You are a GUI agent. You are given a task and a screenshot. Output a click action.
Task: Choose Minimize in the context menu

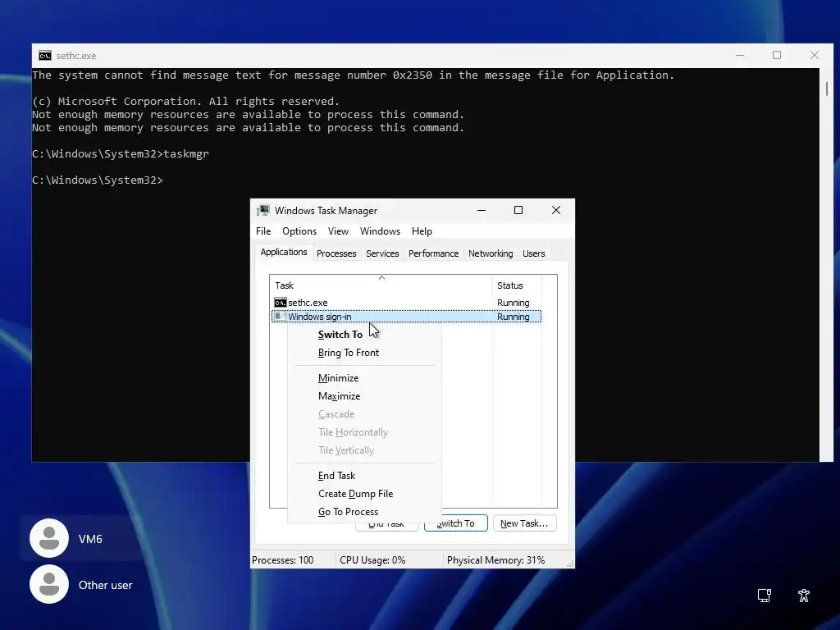pos(364,378)
